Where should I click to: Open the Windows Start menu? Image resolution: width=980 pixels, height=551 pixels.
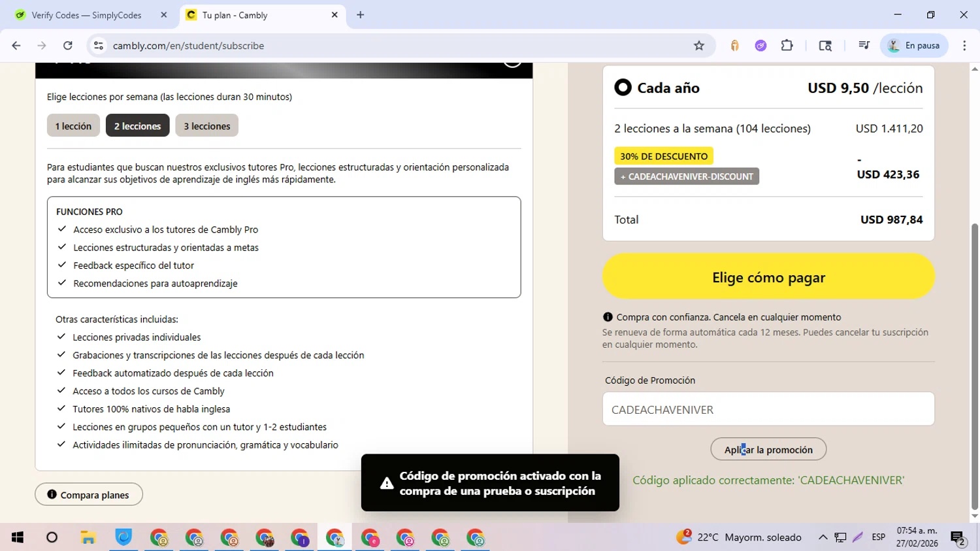[18, 537]
